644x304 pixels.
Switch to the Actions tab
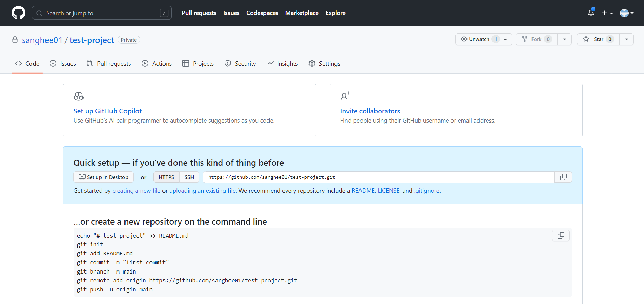click(157, 64)
